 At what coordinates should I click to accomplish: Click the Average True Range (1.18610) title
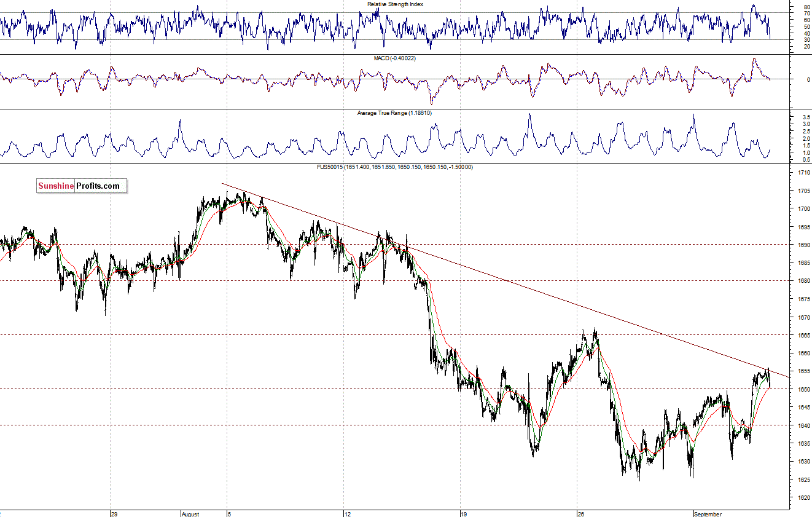(394, 113)
